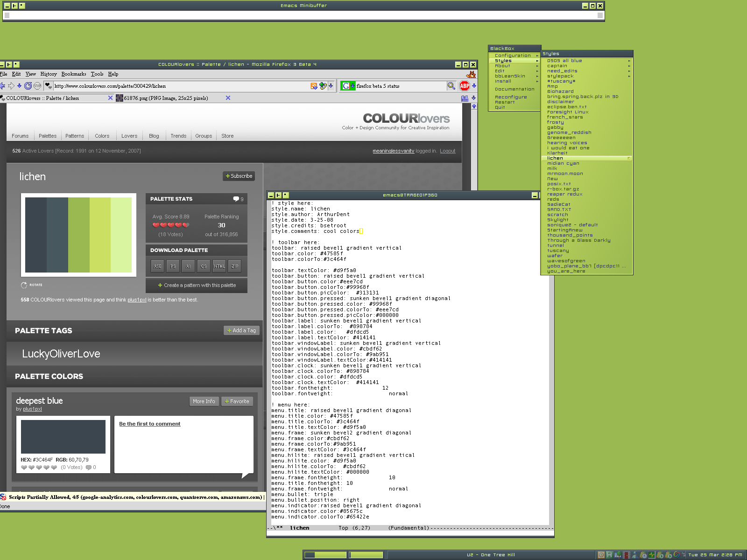Click 'Create a pattern with this palette'
This screenshot has height=560, width=747.
(197, 285)
